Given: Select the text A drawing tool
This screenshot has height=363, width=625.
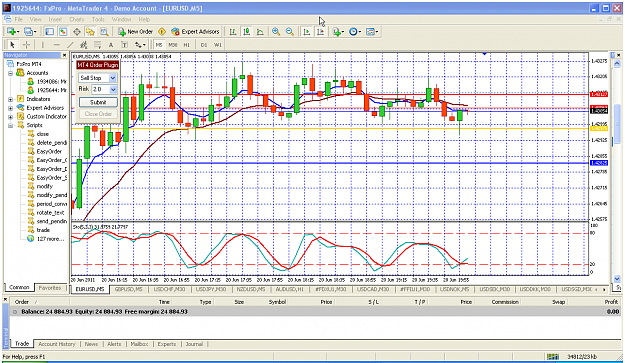Looking at the screenshot, I should (x=111, y=45).
